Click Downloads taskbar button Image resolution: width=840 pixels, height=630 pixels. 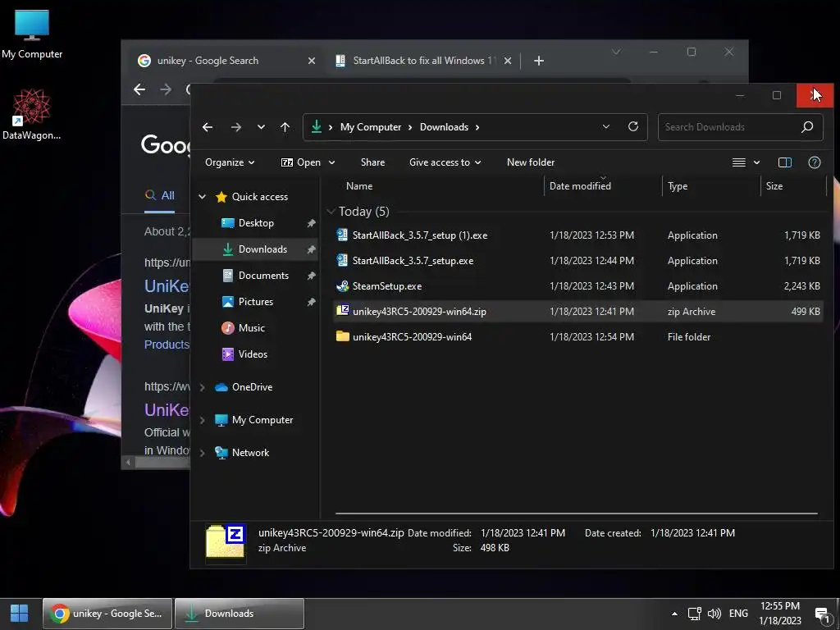pos(240,614)
